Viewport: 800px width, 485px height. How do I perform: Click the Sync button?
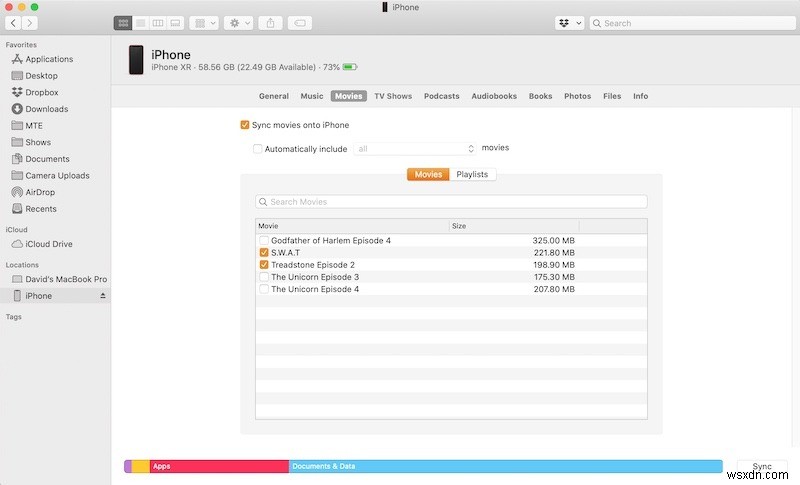(x=762, y=466)
